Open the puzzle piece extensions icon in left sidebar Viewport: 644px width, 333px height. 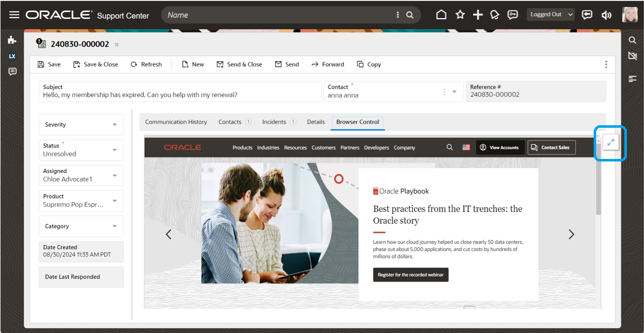[13, 40]
